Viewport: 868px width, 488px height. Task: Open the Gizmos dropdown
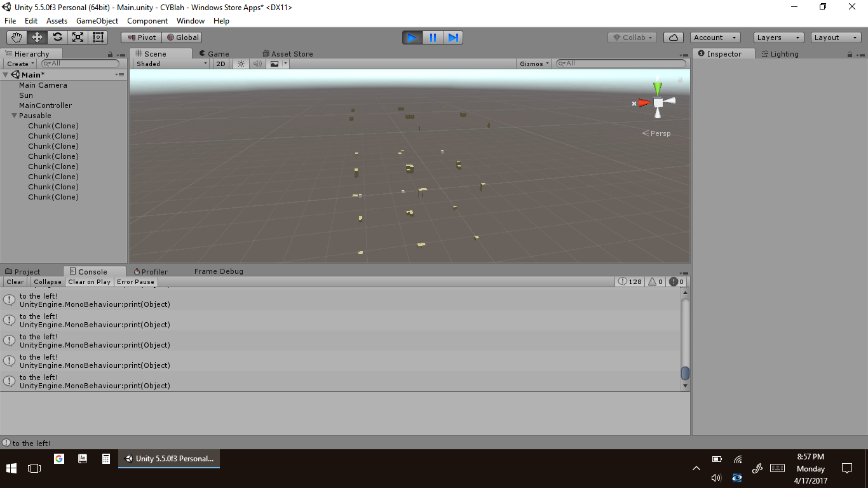click(x=534, y=64)
